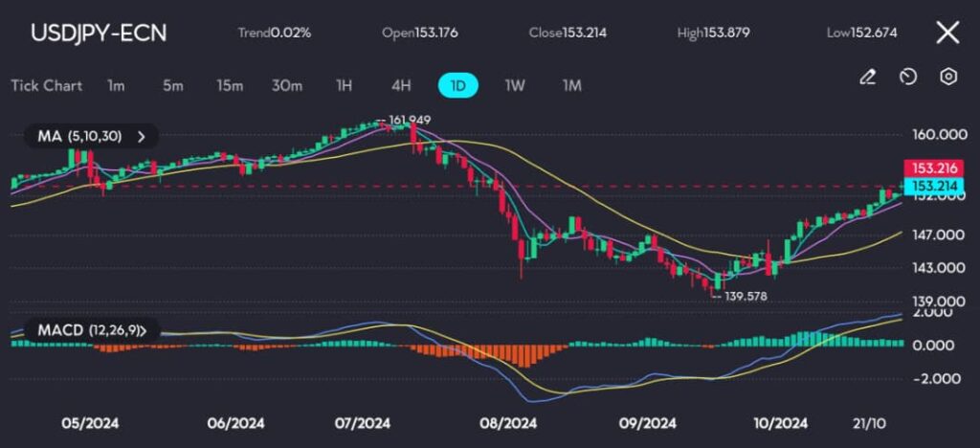Click the red 153.216 price label
This screenshot has height=448, width=980.
[930, 168]
